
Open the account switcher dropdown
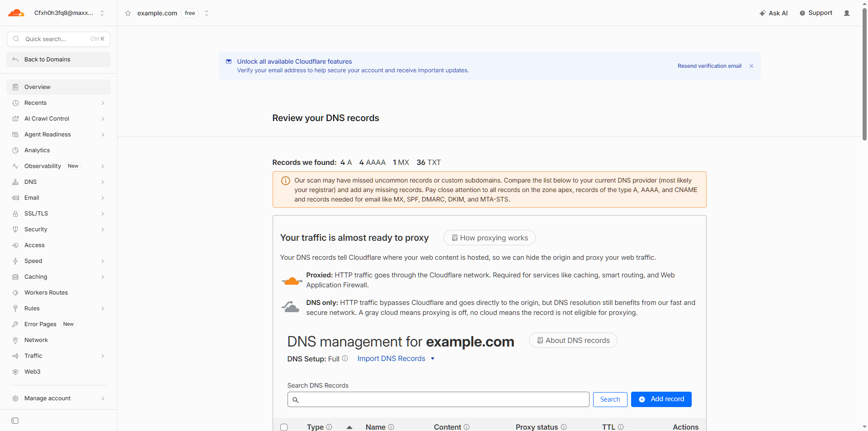pos(102,13)
